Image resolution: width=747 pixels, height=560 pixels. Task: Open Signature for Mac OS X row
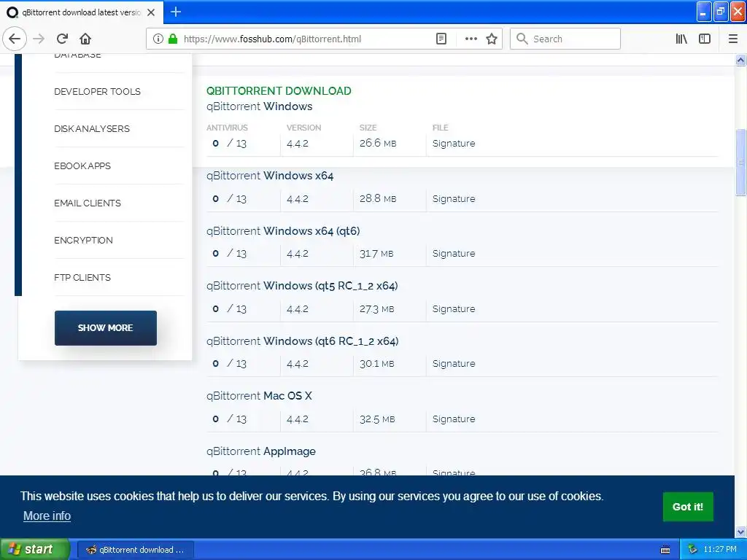coord(454,419)
